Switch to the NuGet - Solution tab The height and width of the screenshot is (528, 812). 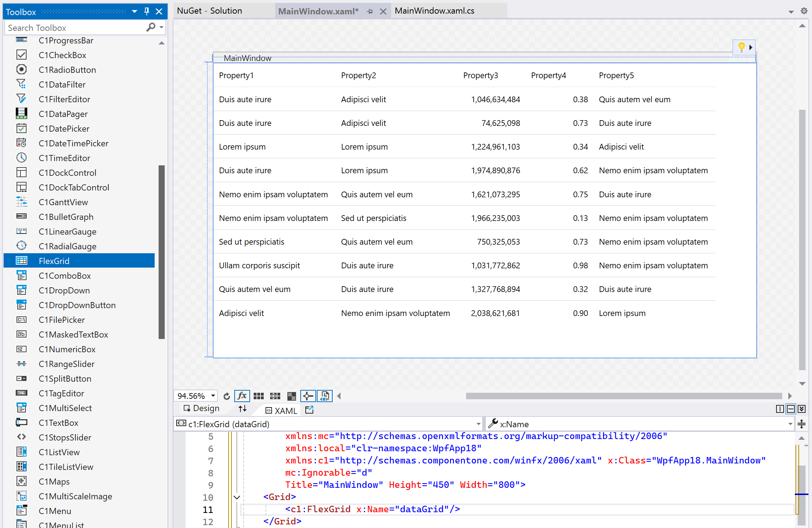click(x=210, y=11)
